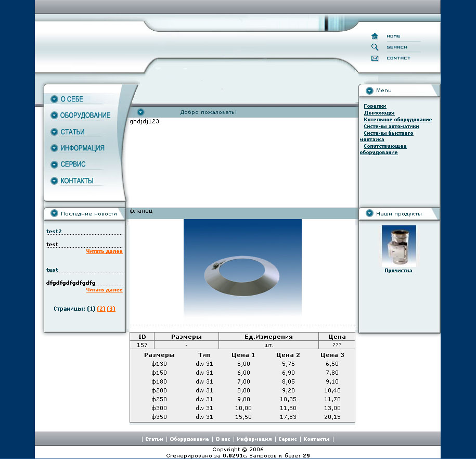Click the round arrow icon beside О СЕБЕ
476x459 pixels.
54,99
